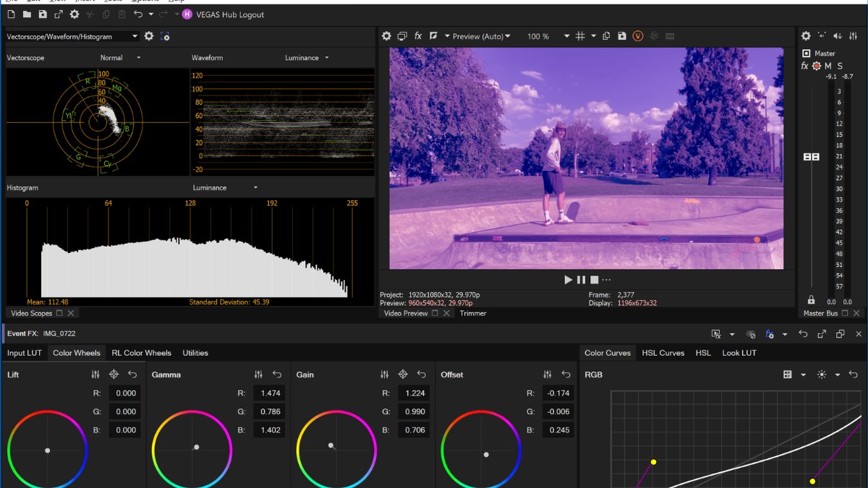Lock the Master fader channels
This screenshot has width=868, height=488.
[x=811, y=300]
